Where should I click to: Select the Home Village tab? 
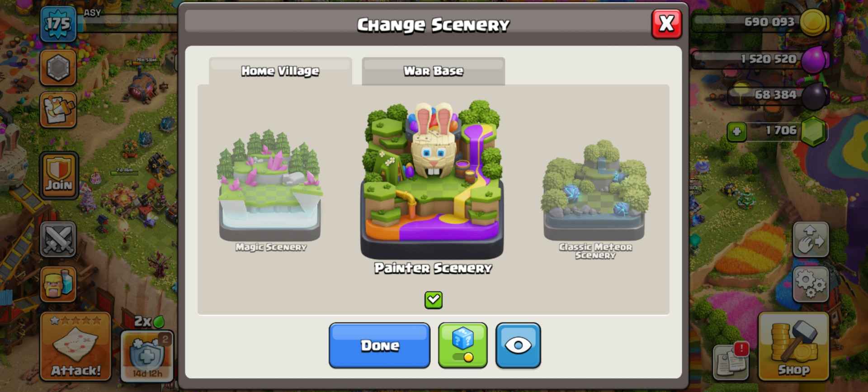280,71
